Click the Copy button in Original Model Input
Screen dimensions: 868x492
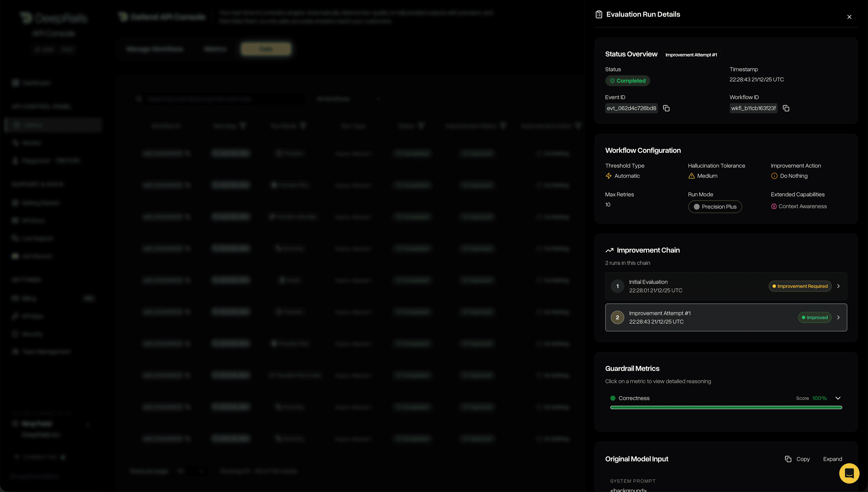(x=797, y=459)
